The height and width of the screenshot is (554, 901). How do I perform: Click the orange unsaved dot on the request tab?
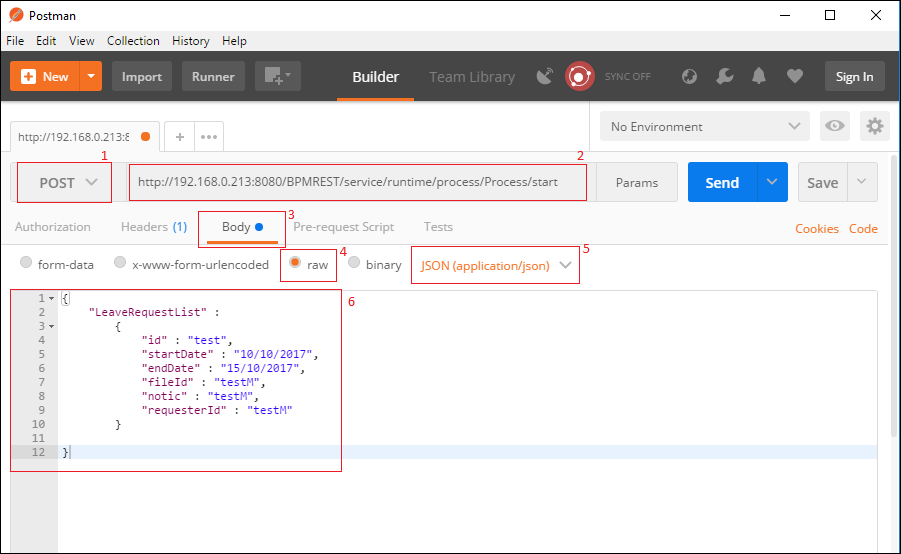(145, 136)
